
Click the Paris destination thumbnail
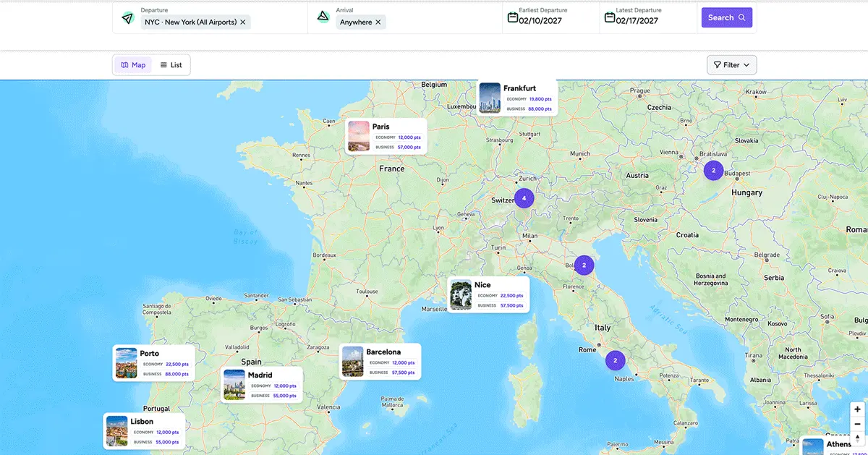(359, 136)
